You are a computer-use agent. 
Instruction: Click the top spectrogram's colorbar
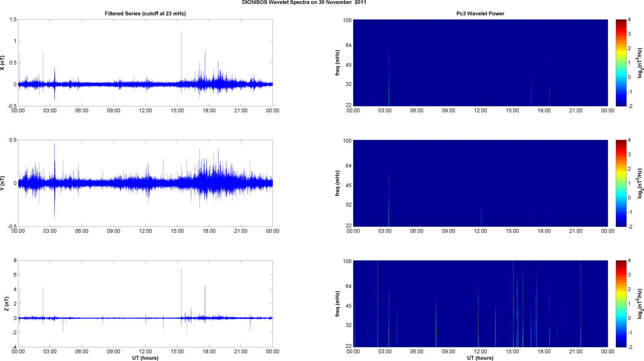tap(621, 63)
